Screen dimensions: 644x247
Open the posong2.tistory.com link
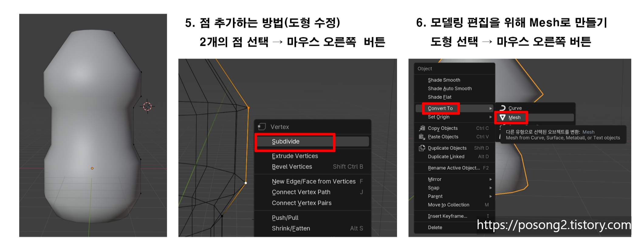[554, 225]
